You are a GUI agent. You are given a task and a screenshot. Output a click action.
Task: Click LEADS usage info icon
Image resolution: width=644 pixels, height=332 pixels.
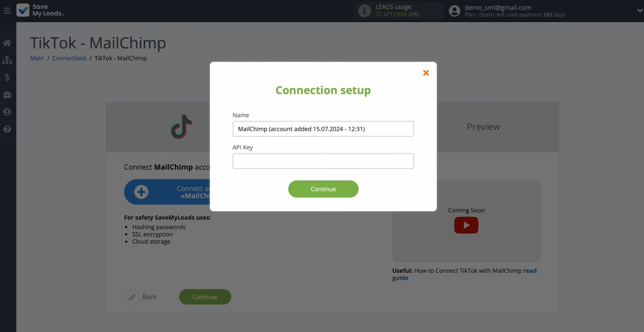(x=365, y=11)
